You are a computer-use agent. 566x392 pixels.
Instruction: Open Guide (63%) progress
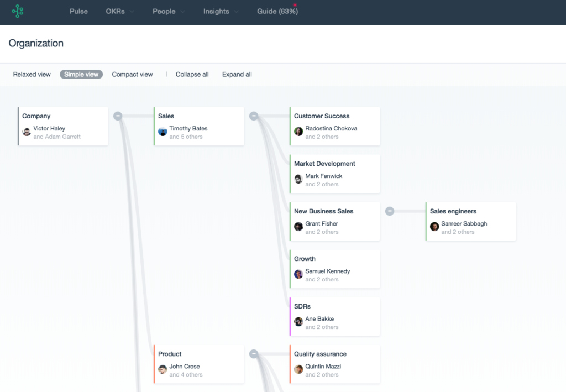click(x=277, y=11)
